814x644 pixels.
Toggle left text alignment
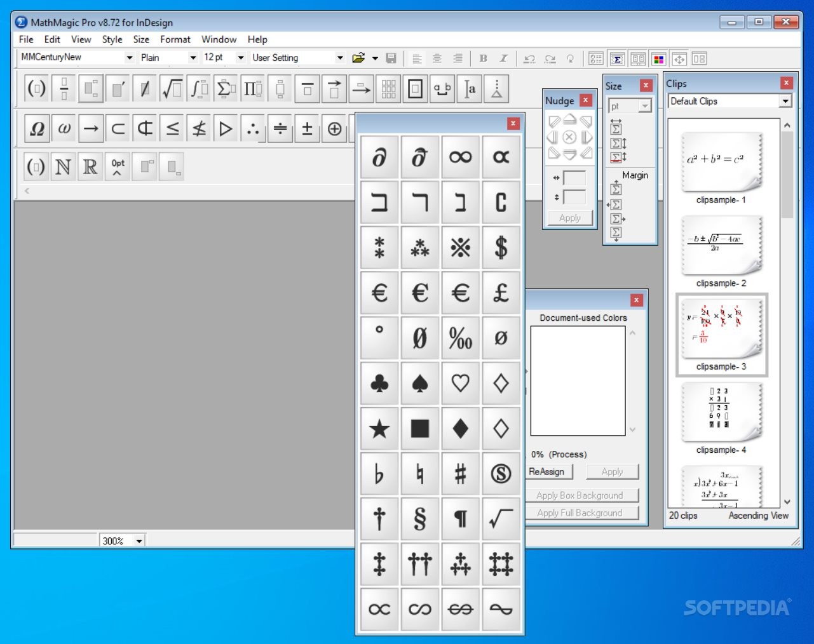point(417,58)
